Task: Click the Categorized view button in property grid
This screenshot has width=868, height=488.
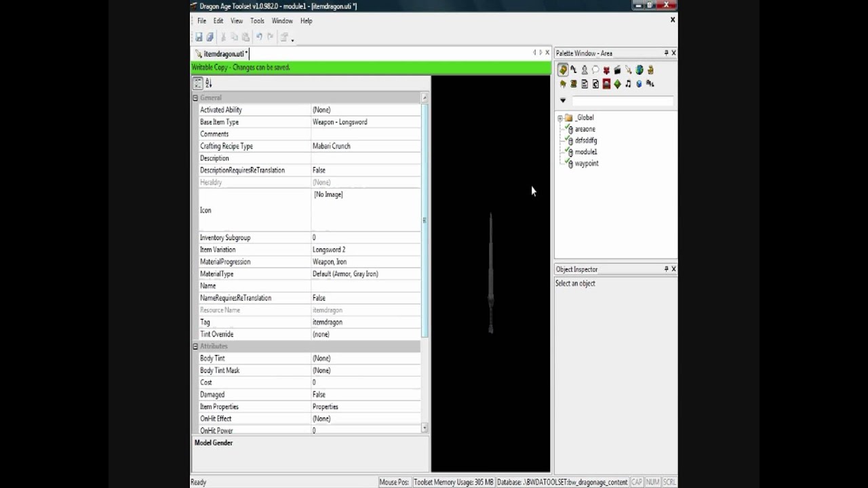Action: point(197,83)
